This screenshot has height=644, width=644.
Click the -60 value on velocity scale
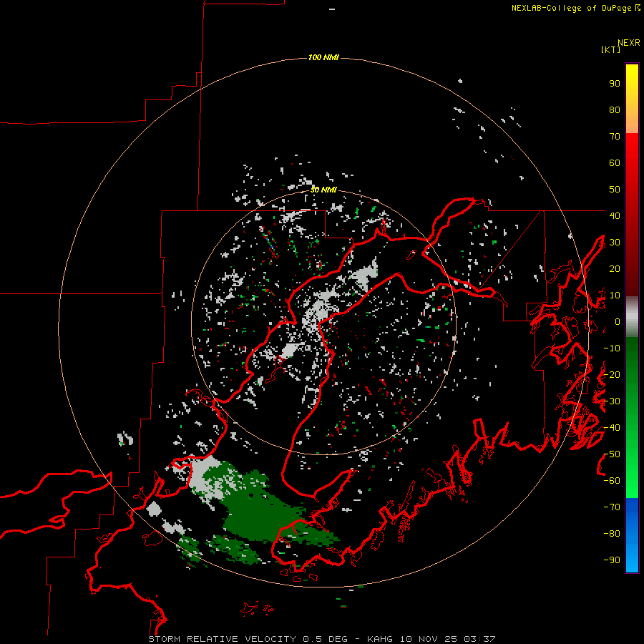612,481
